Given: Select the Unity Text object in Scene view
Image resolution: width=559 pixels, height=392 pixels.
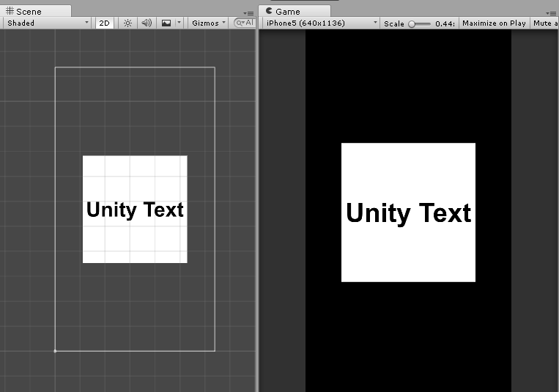Looking at the screenshot, I should point(135,210).
